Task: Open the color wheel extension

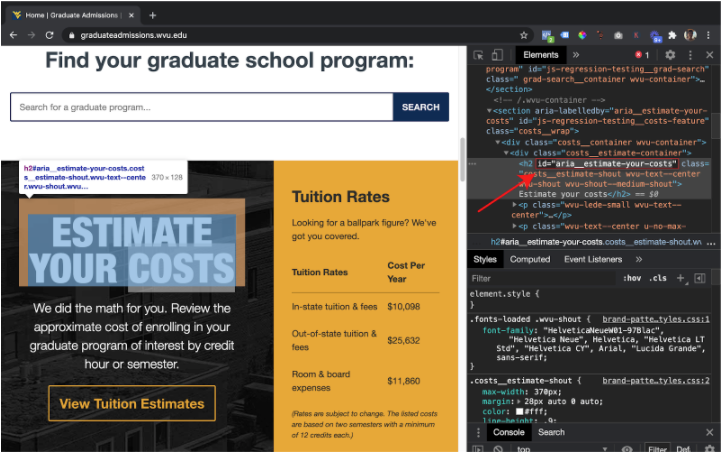Action: [583, 35]
